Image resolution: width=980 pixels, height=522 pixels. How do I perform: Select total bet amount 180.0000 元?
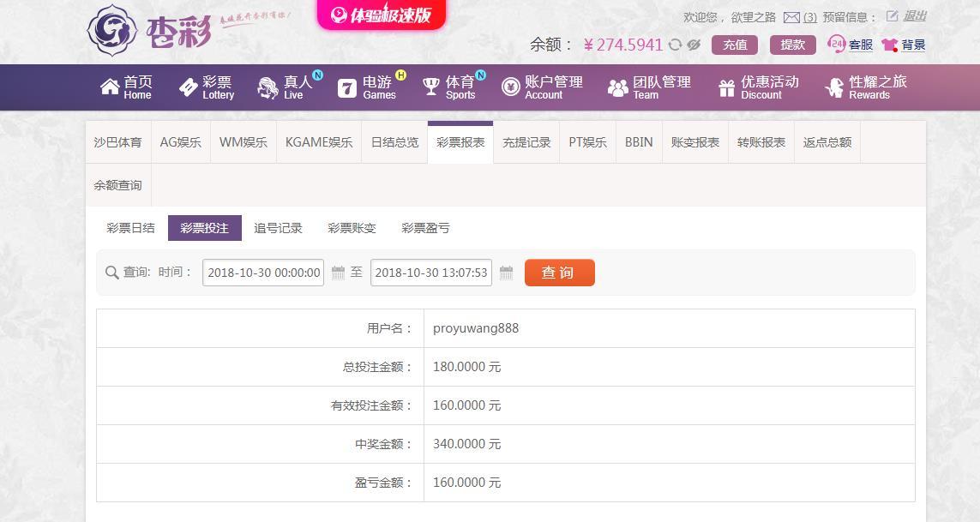(x=467, y=367)
